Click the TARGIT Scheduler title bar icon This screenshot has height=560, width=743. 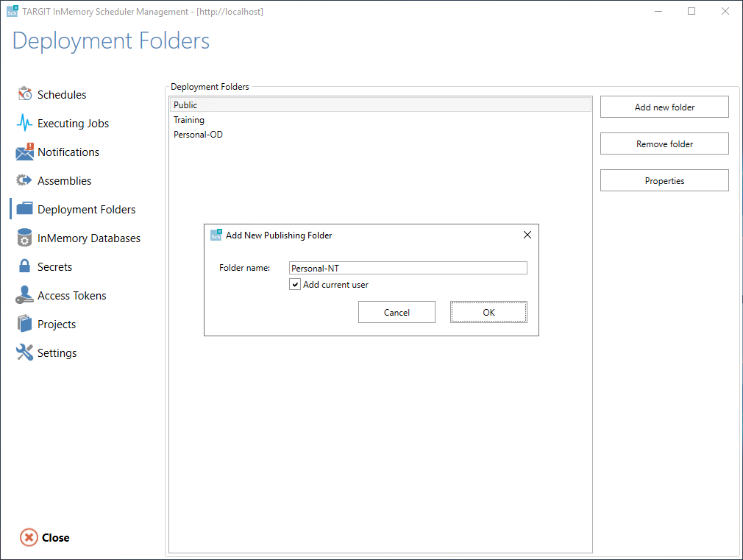[x=13, y=11]
